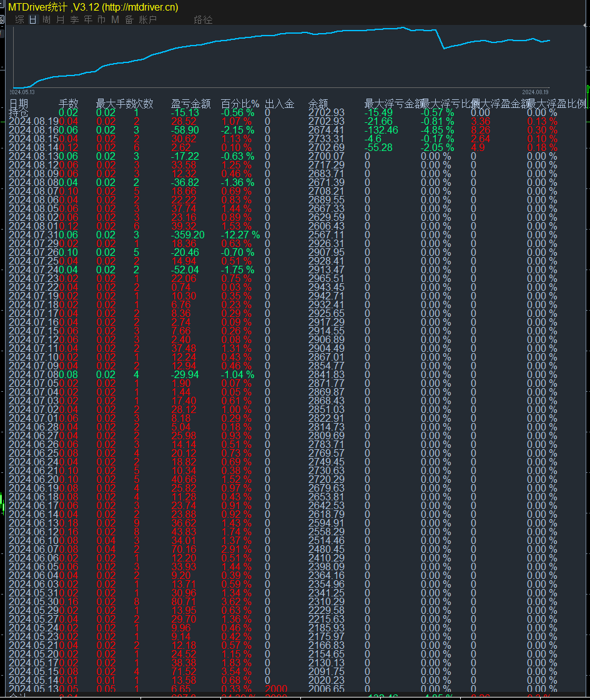Select the 账户 account tab

click(x=148, y=19)
